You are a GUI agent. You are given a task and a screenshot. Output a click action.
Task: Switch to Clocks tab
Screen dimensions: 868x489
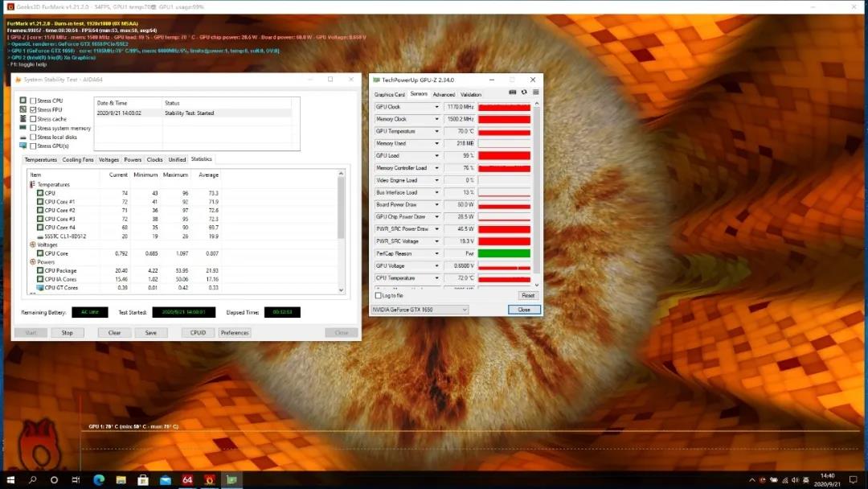pos(154,159)
